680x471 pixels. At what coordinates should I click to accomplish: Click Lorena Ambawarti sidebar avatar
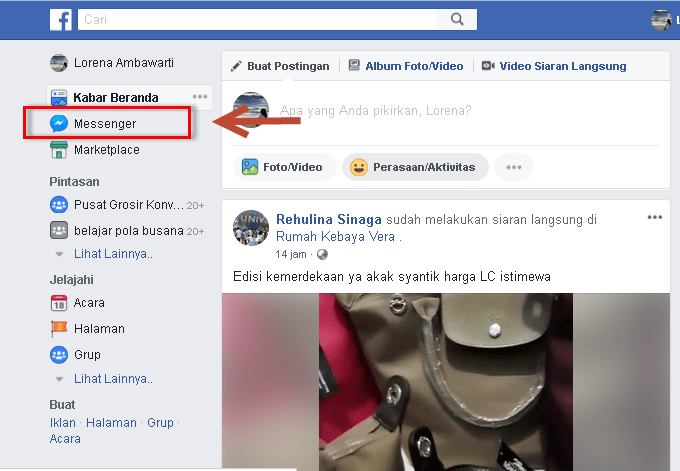tap(59, 63)
